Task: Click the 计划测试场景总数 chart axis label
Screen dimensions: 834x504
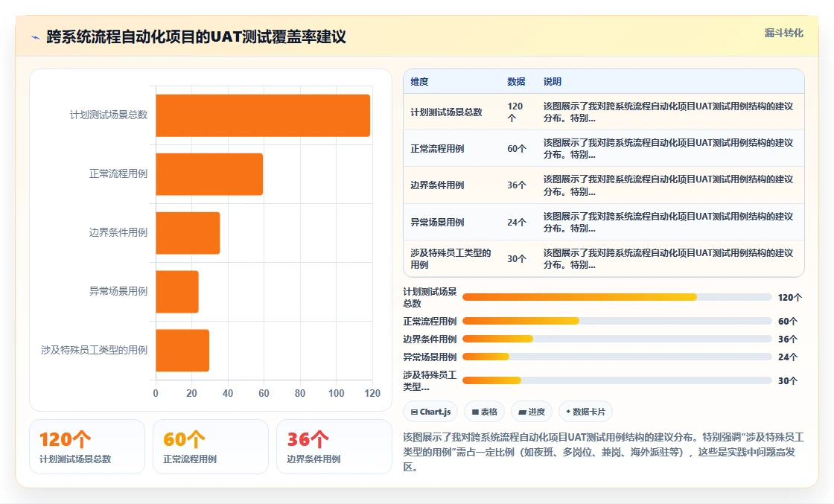Action: 109,115
